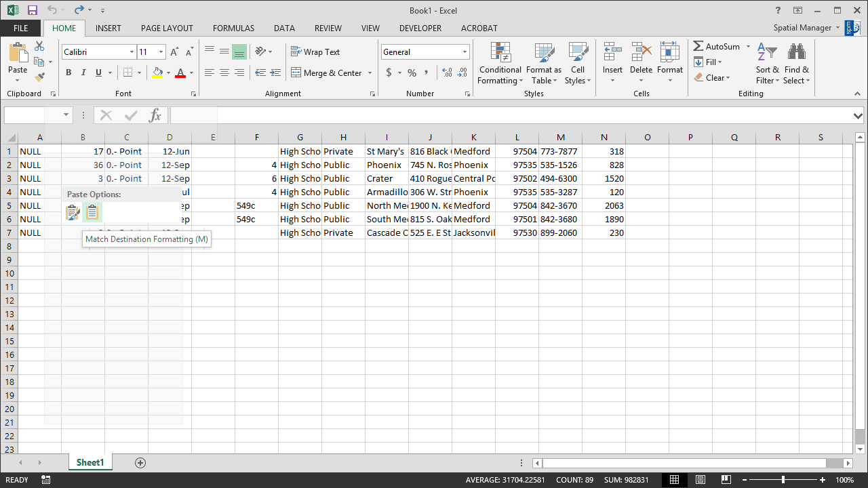The width and height of the screenshot is (868, 488).
Task: Toggle Bold formatting
Action: click(x=68, y=73)
